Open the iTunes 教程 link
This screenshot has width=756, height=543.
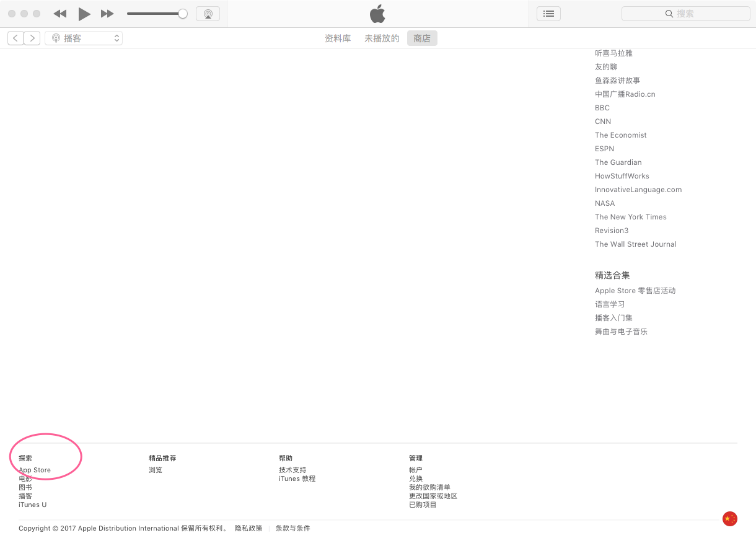pyautogui.click(x=297, y=479)
